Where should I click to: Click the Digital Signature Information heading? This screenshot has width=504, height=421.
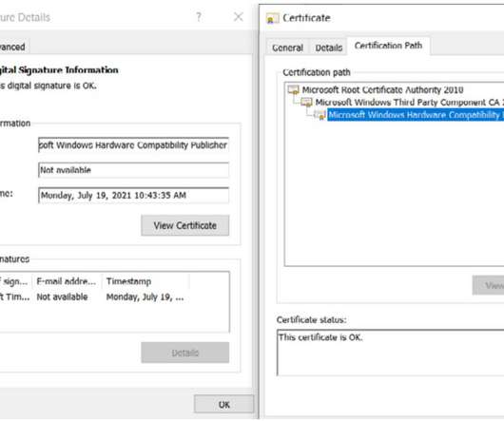59,70
